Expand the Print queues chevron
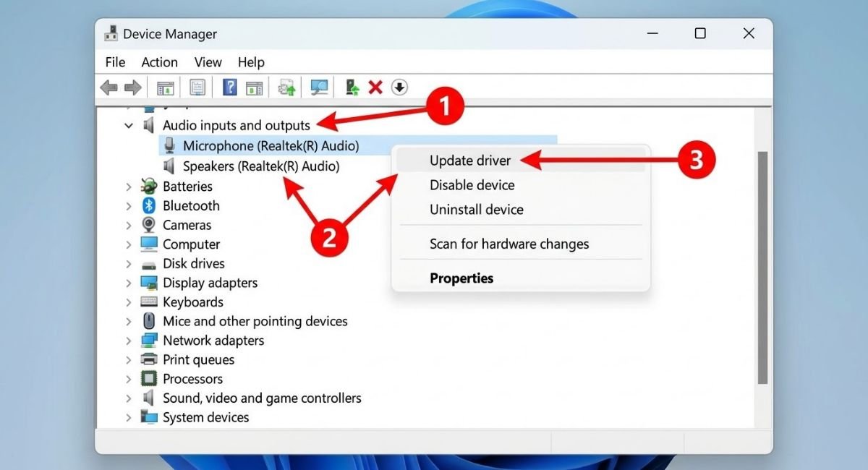Viewport: 868px width, 470px height. click(129, 359)
